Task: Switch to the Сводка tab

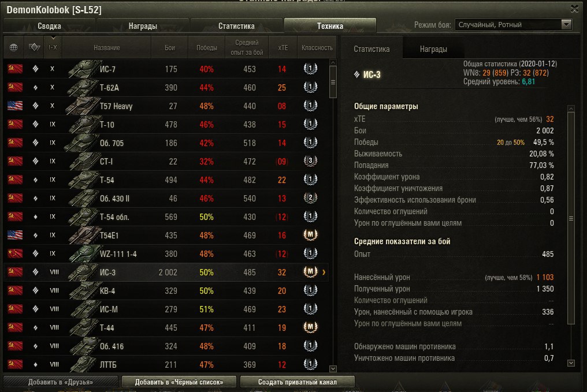Action: pyautogui.click(x=49, y=26)
